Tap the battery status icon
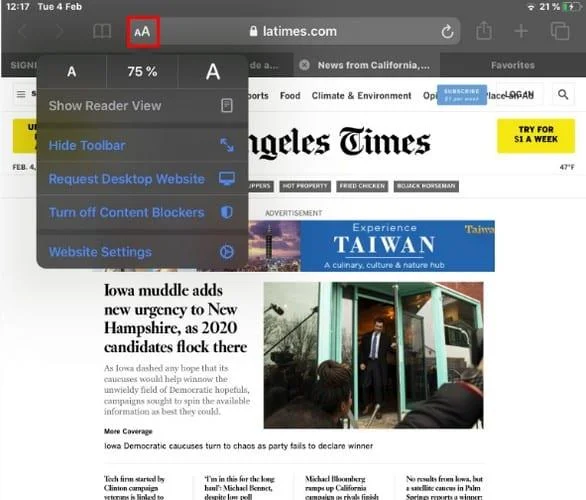Viewport: 586px width, 500px height. pos(571,7)
